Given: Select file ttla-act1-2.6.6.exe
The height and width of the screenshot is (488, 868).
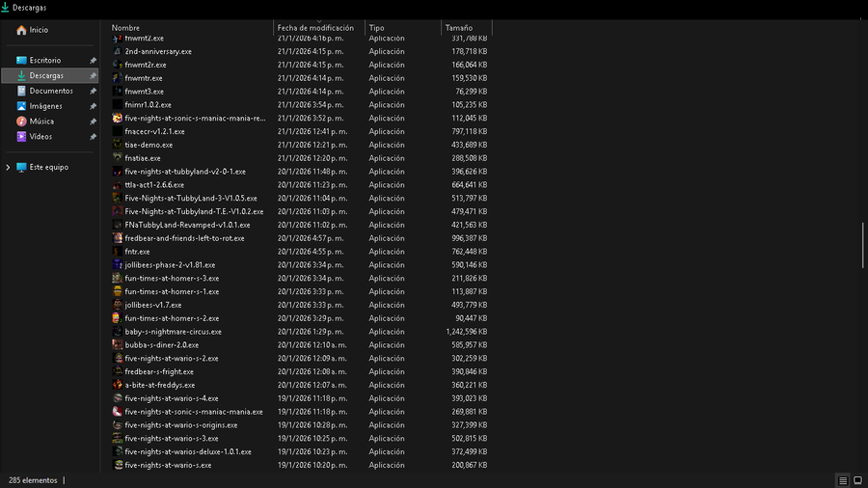Looking at the screenshot, I should point(154,185).
